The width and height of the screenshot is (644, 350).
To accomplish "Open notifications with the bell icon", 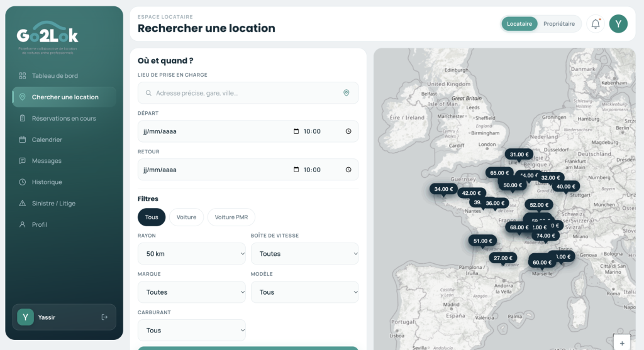I will pyautogui.click(x=596, y=24).
